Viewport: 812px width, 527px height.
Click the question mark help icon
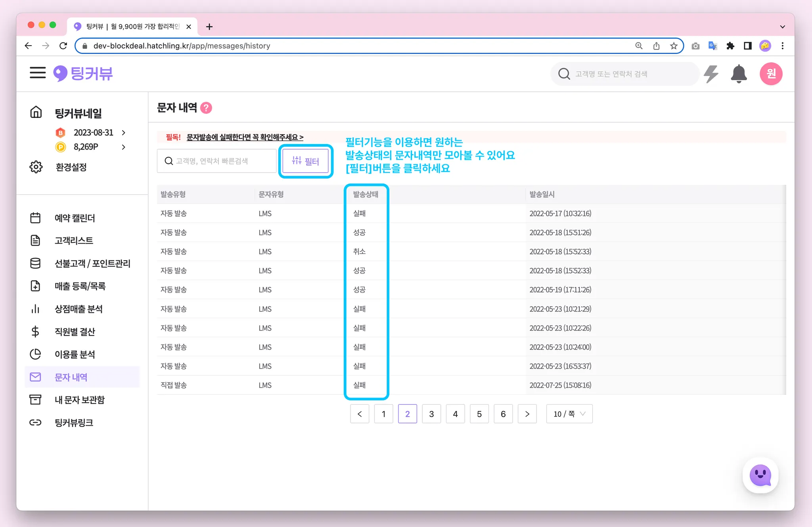(x=206, y=108)
